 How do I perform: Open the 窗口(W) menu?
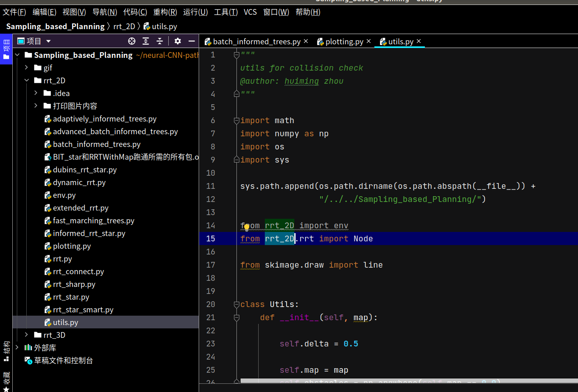(276, 12)
